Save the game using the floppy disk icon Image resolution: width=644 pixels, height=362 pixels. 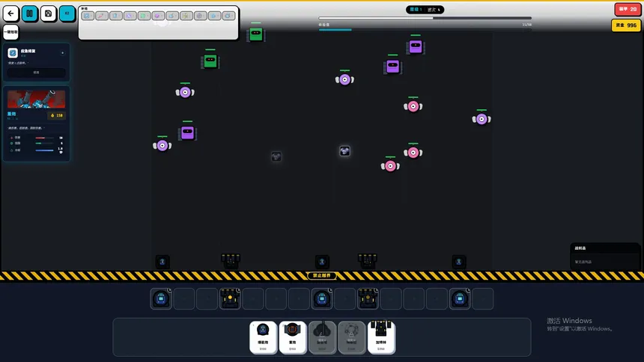pos(49,13)
